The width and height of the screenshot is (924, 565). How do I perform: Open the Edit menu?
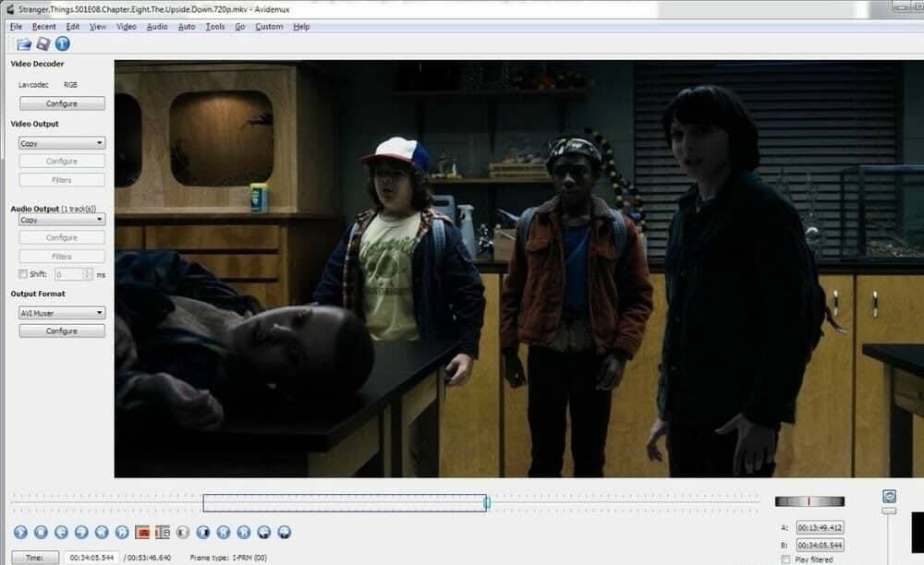click(72, 27)
